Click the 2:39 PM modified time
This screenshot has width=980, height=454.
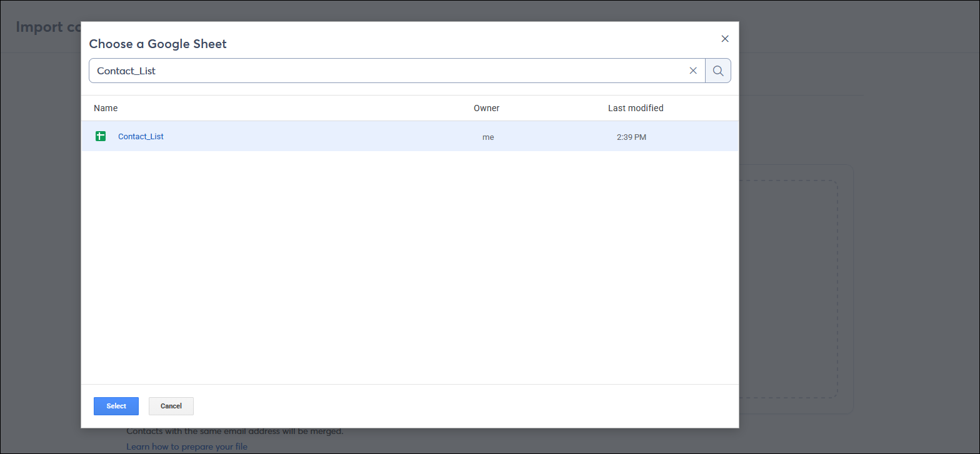[631, 137]
